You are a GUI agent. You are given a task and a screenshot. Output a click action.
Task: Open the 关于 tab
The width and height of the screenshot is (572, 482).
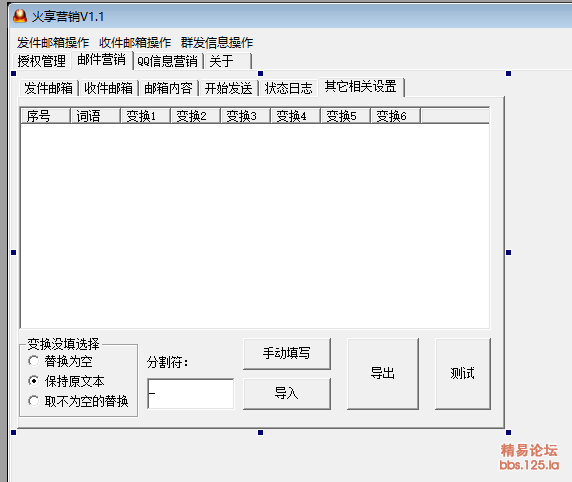pos(228,61)
